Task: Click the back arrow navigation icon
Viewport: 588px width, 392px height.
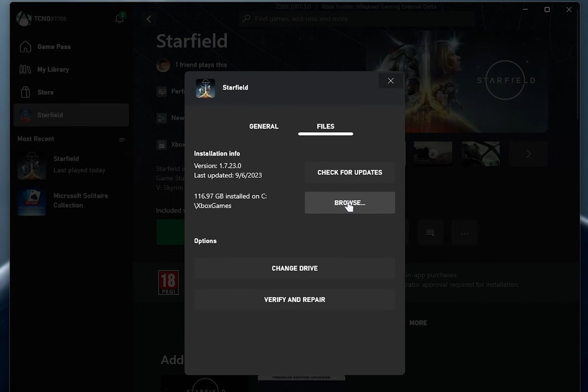Action: [149, 19]
